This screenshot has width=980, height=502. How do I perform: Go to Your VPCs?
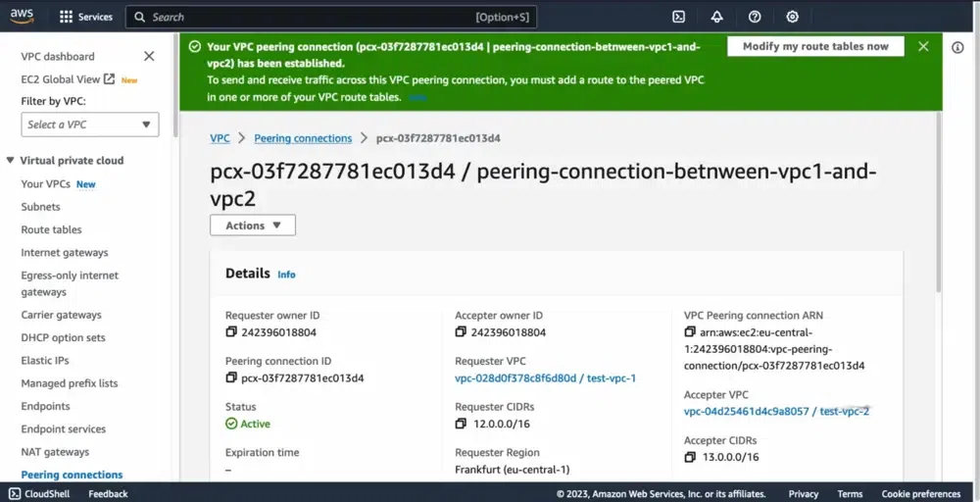[46, 183]
